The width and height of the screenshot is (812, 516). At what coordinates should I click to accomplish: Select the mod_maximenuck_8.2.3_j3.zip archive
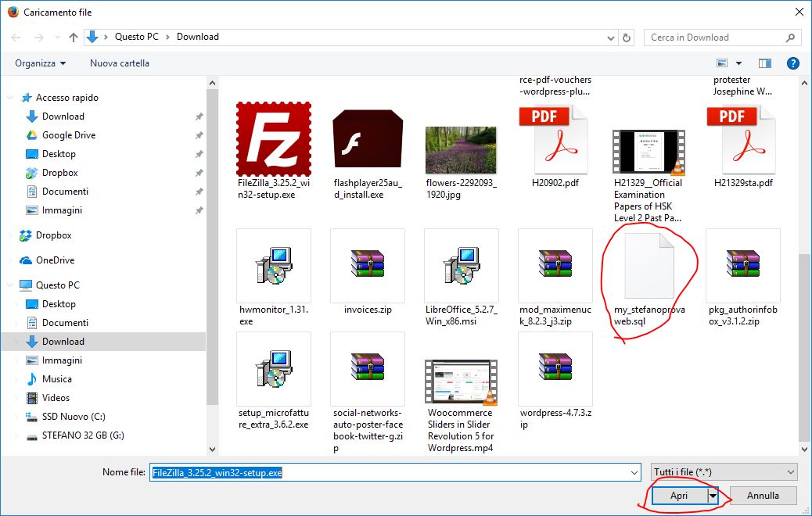tap(555, 266)
